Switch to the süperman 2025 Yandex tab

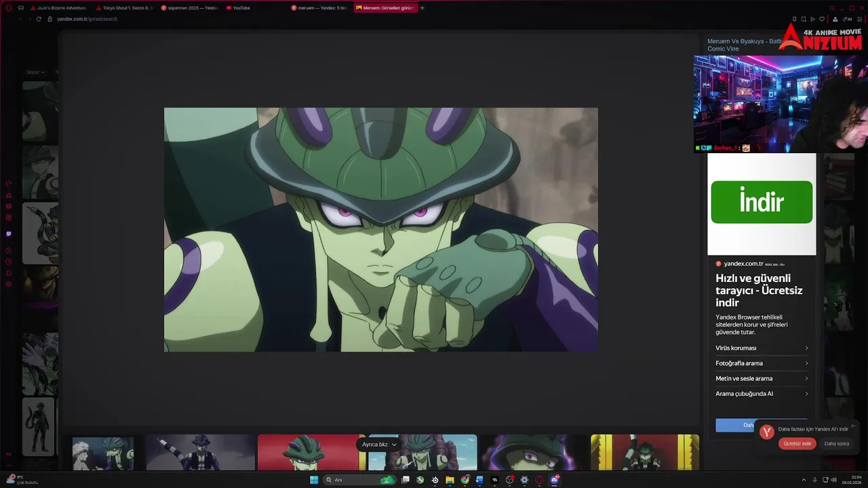[189, 8]
